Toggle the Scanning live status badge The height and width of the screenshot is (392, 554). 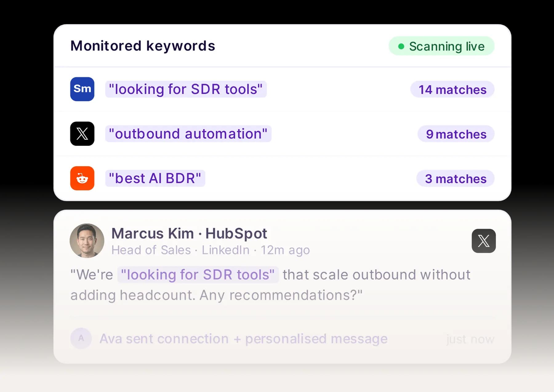click(441, 46)
